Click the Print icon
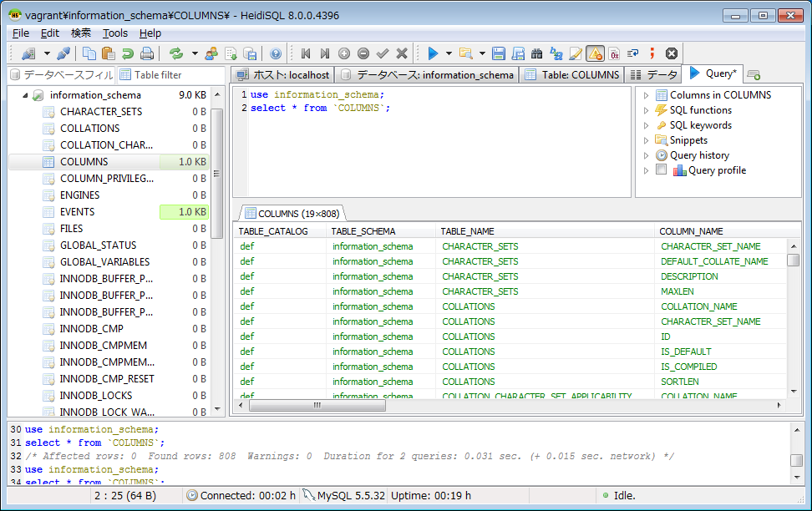The height and width of the screenshot is (511, 812). tap(147, 53)
